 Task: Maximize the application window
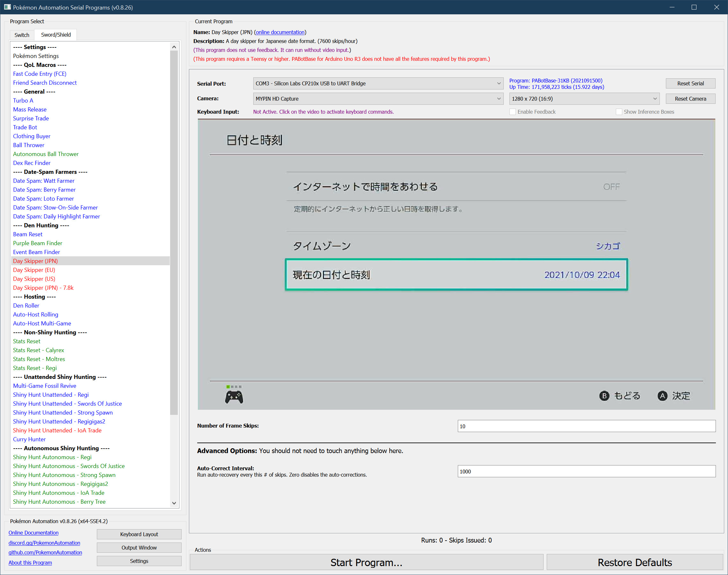coord(694,7)
